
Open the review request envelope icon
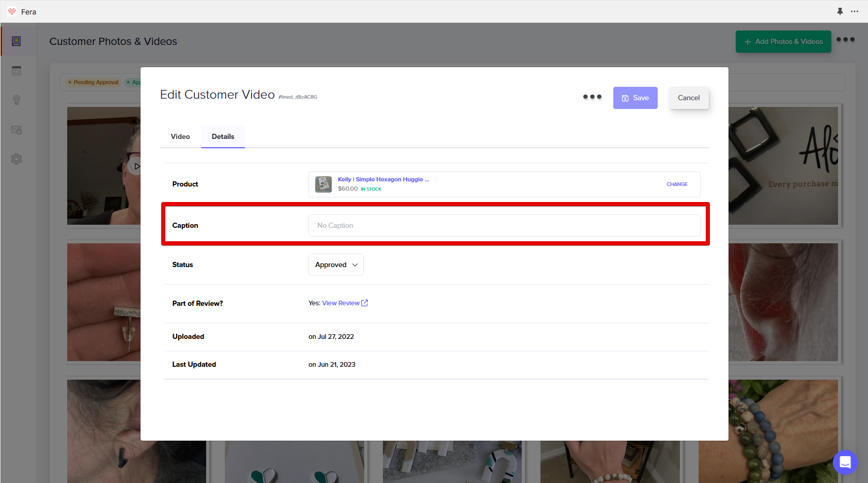pyautogui.click(x=17, y=130)
